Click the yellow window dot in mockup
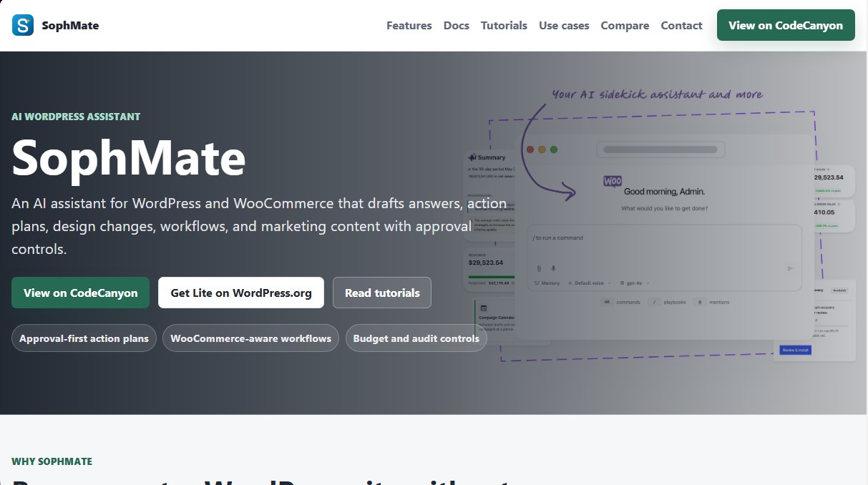868x485 pixels. click(x=542, y=150)
